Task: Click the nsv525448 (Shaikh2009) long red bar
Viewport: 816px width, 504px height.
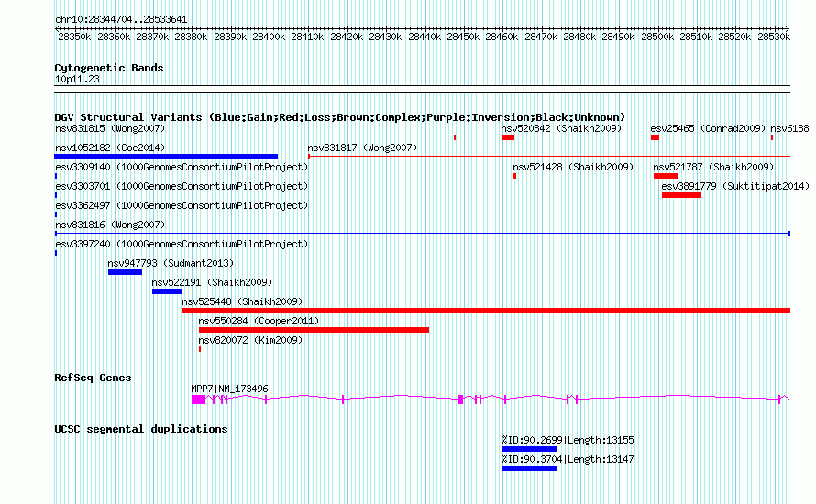Action: tap(486, 311)
